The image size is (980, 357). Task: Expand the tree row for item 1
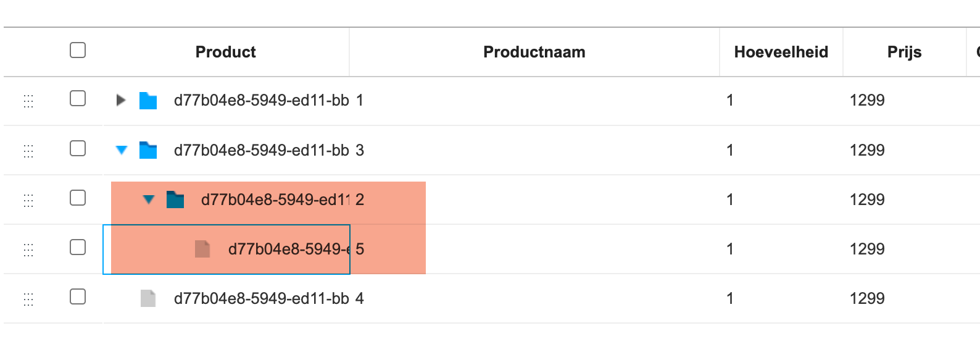120,100
